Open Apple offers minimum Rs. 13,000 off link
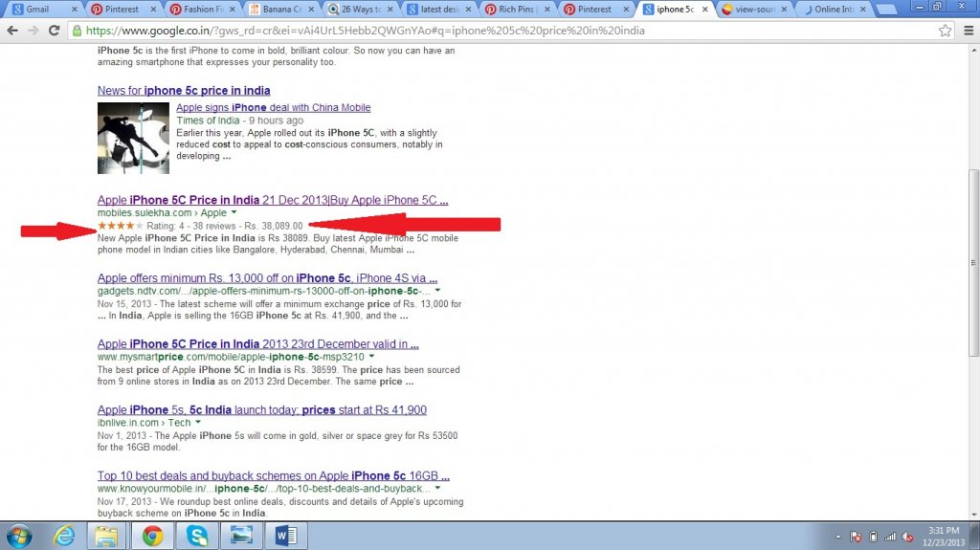 [x=267, y=278]
